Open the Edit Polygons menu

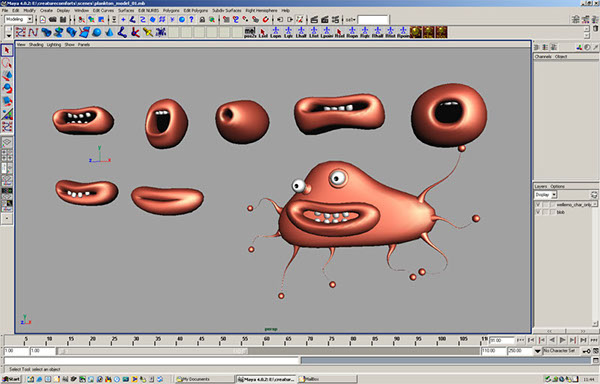coord(196,10)
